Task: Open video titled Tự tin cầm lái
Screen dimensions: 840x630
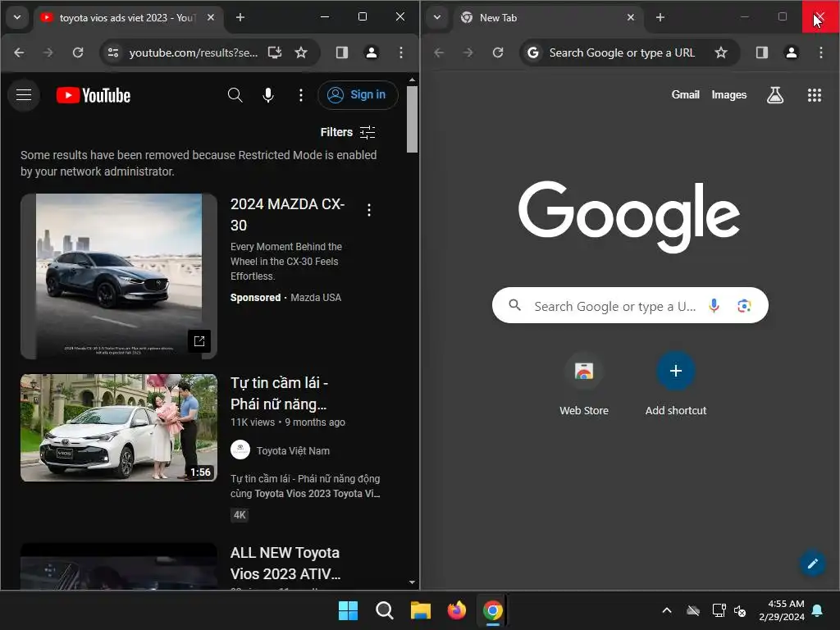Action: point(279,393)
